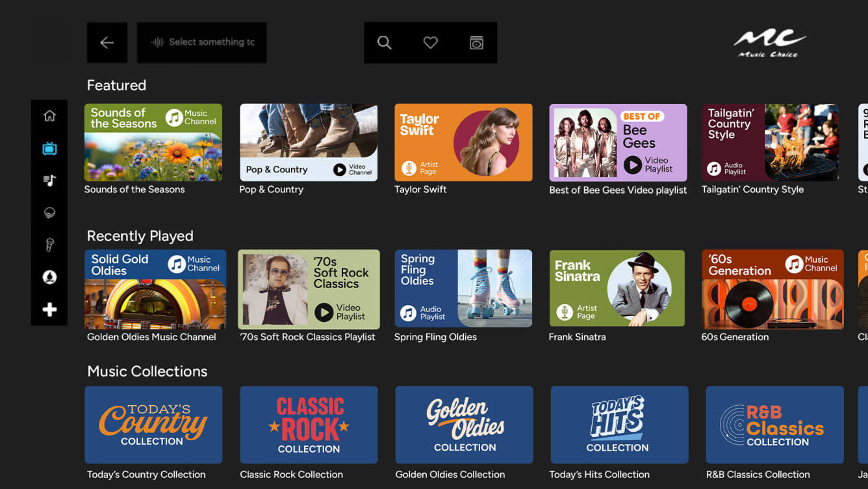Open the Taylor Swift artist page

point(463,142)
